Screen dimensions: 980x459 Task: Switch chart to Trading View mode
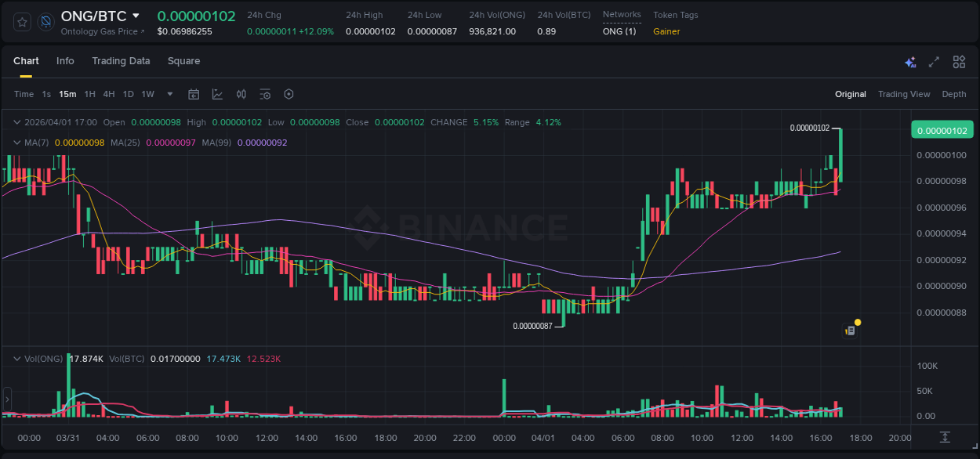[x=904, y=94]
